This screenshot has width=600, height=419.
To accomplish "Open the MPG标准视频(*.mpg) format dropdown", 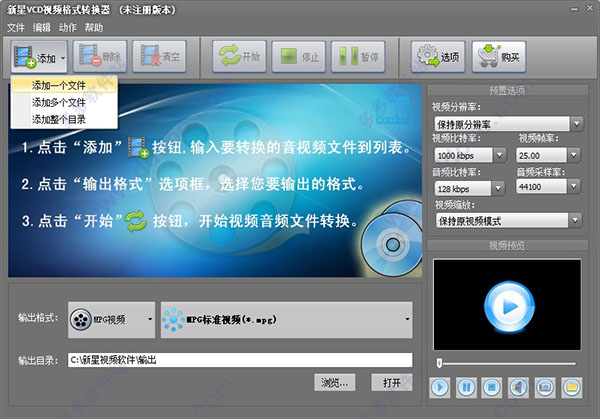I will 287,320.
